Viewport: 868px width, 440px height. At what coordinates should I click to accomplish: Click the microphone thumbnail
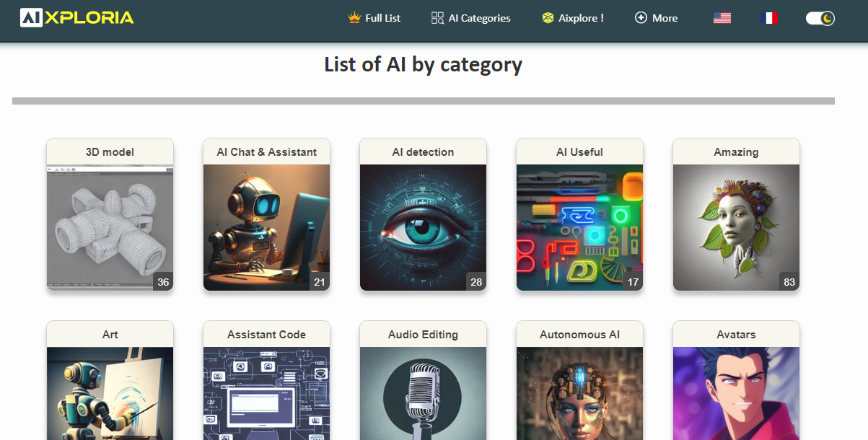point(423,393)
